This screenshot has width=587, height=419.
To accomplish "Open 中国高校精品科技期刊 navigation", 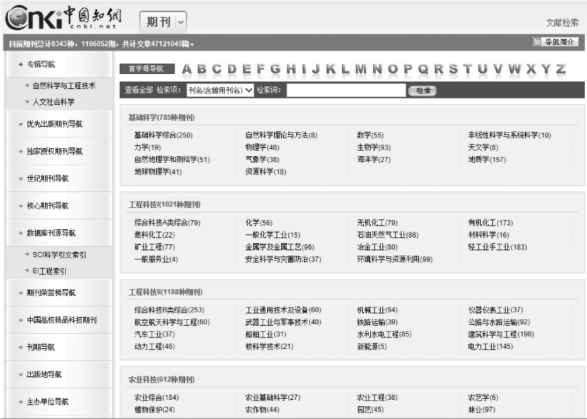I will [x=61, y=320].
